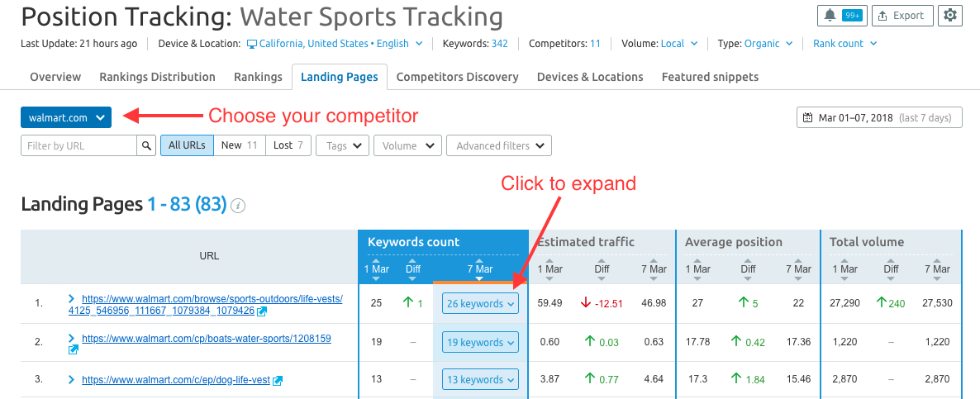Switch to the Featured snippets tab

pos(710,77)
